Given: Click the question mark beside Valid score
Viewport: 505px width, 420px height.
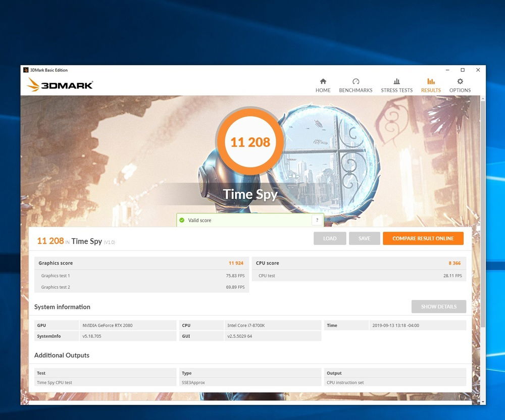Looking at the screenshot, I should point(317,220).
